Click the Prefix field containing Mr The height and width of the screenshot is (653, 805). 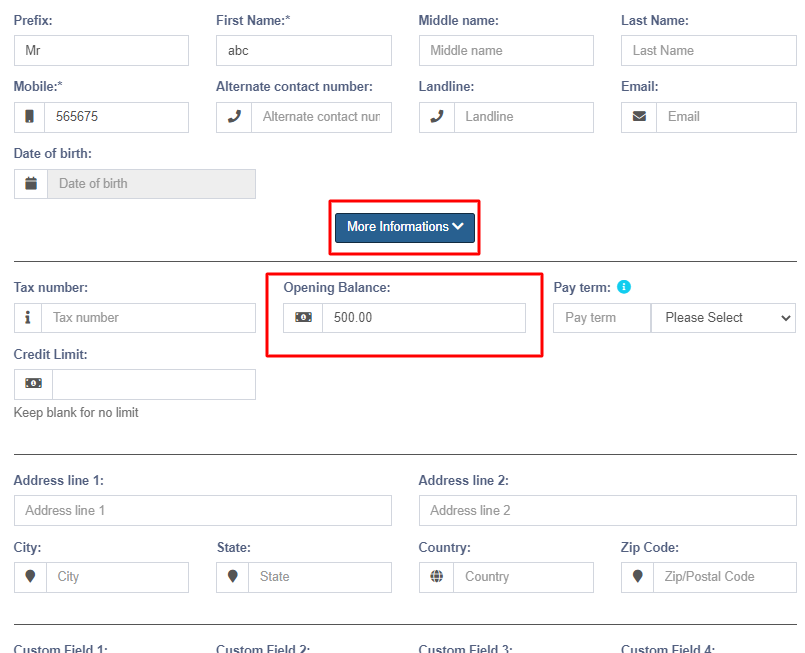(101, 51)
